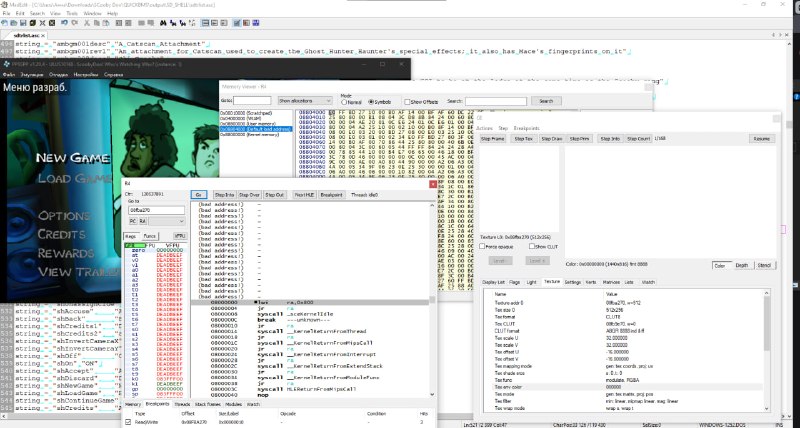Viewport: 800px width, 428px height.
Task: Click the Go to address input field
Action: [157, 210]
